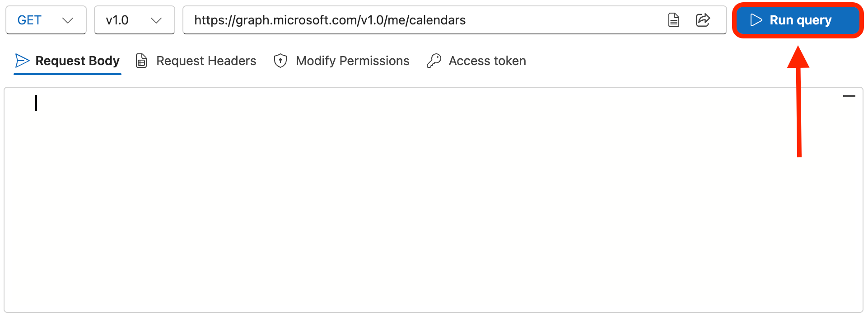
Task: Expand the v1.0 API version dropdown
Action: click(134, 20)
